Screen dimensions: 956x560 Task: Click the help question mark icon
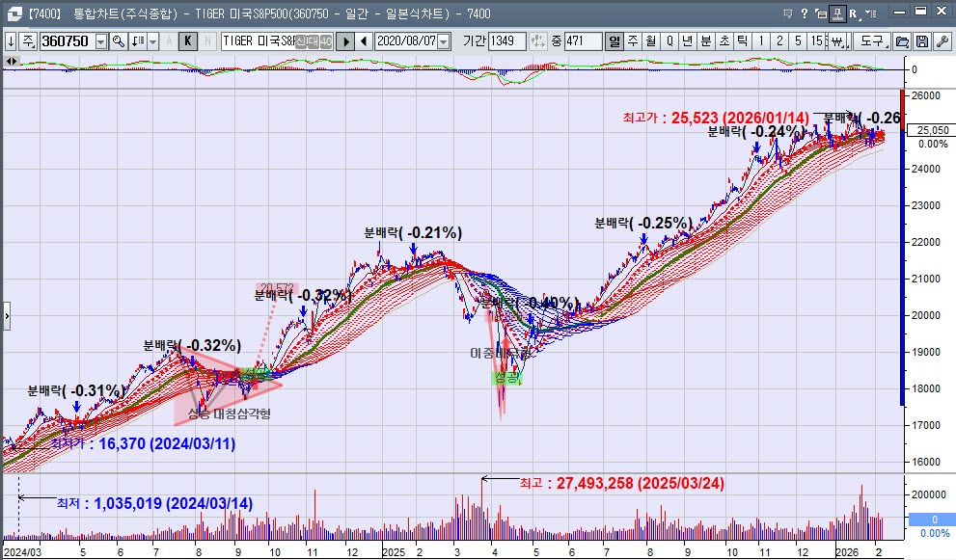click(804, 13)
